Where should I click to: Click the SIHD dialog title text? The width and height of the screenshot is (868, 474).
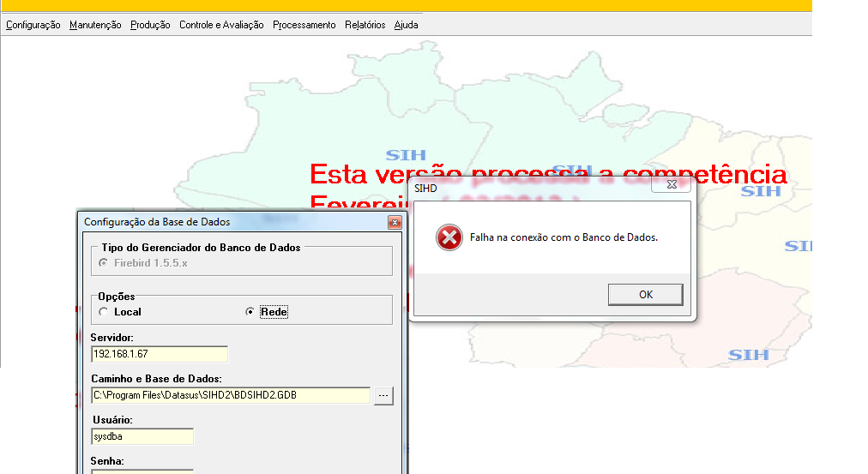[425, 189]
